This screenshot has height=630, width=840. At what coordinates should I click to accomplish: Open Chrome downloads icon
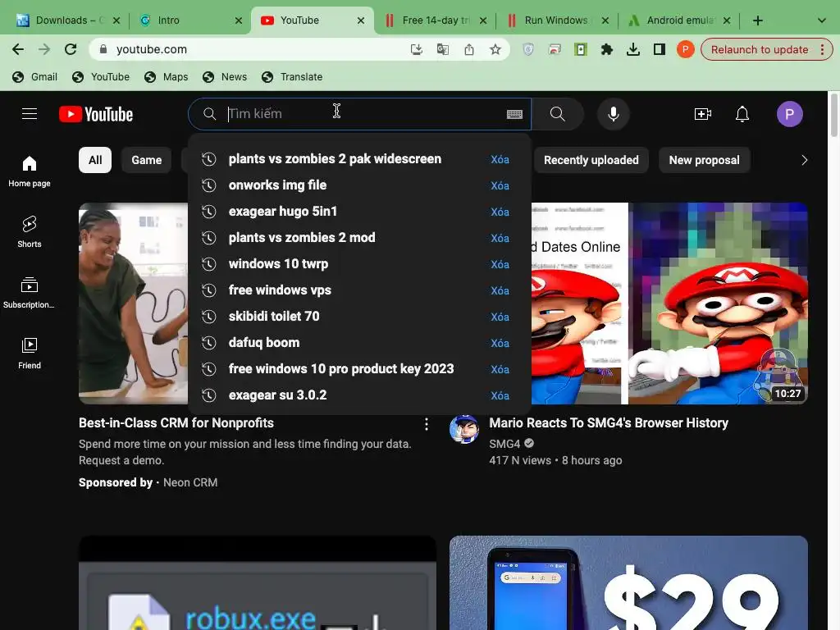point(632,49)
